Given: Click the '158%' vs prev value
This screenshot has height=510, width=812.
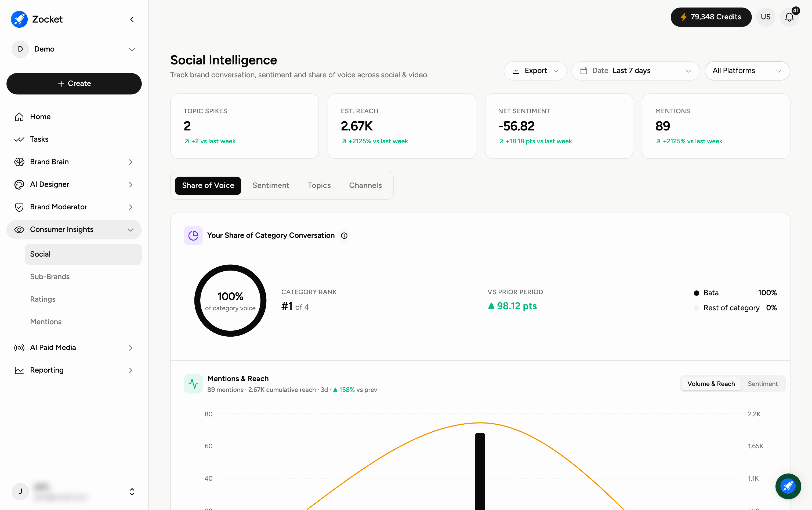Looking at the screenshot, I should (346, 390).
